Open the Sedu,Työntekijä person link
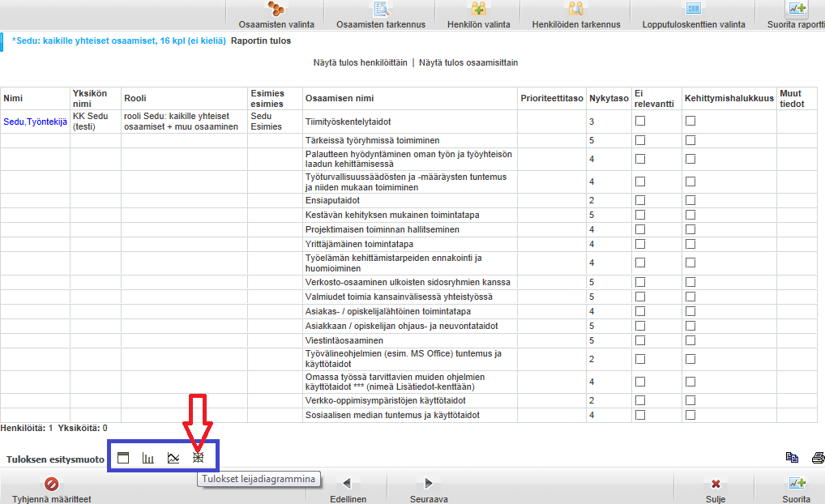 (35, 122)
